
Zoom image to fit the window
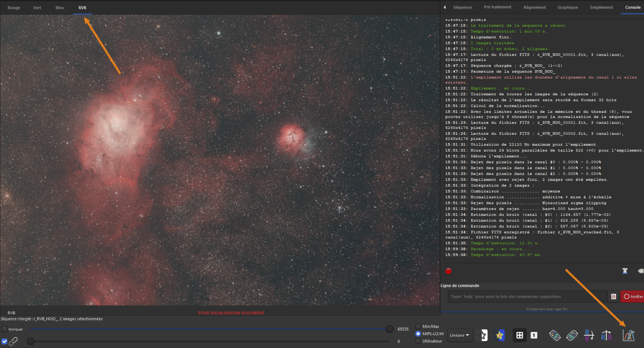[x=519, y=335]
